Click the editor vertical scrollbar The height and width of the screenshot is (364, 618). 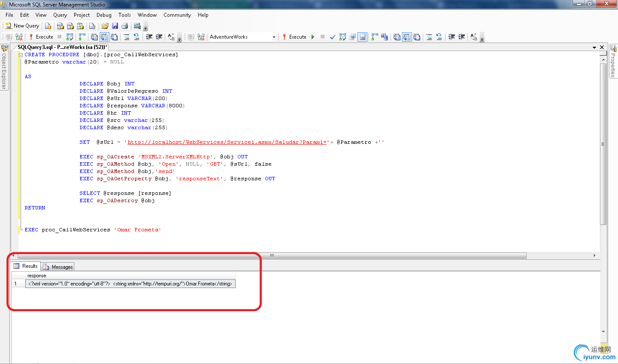(603, 144)
